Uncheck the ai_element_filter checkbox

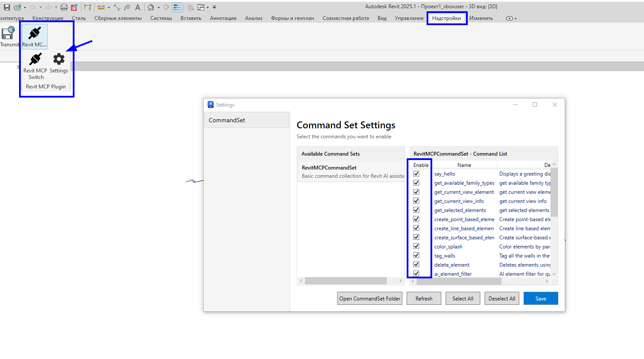pos(416,274)
